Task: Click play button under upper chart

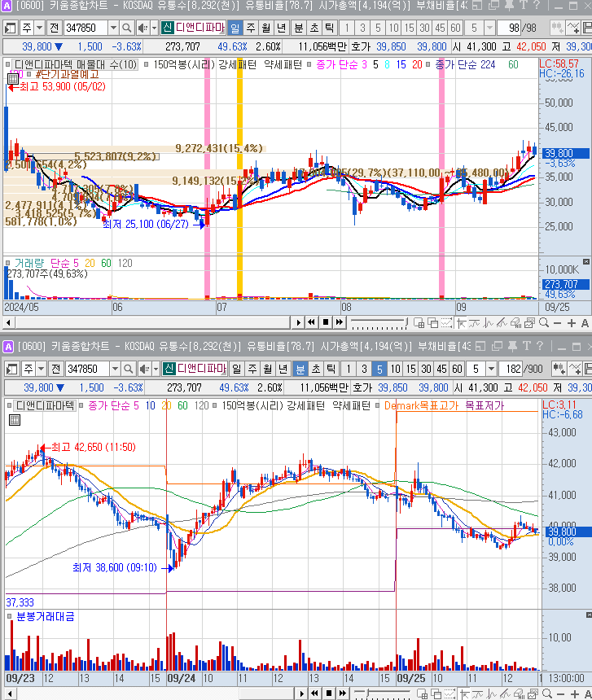Action: (298, 322)
